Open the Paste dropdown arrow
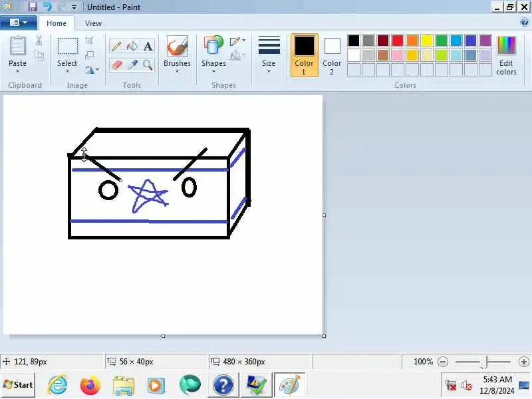 (x=17, y=72)
